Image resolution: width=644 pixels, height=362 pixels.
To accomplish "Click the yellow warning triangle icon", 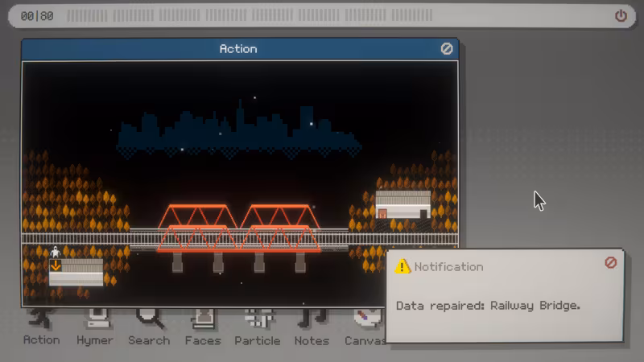I will pos(402,266).
